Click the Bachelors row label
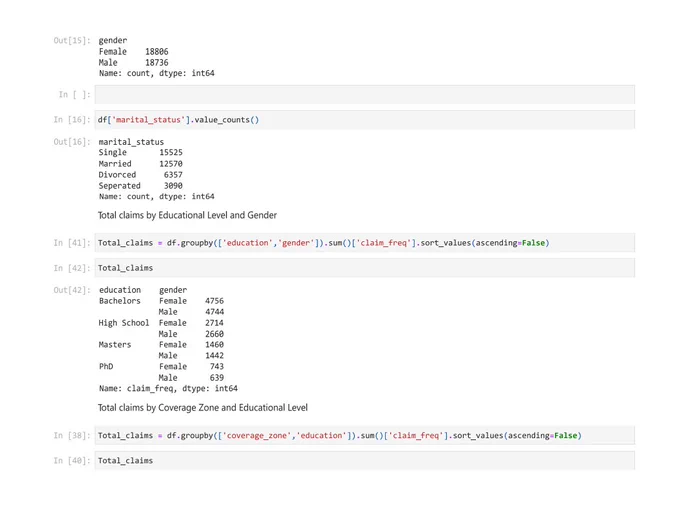This screenshot has height=525, width=680. [120, 301]
